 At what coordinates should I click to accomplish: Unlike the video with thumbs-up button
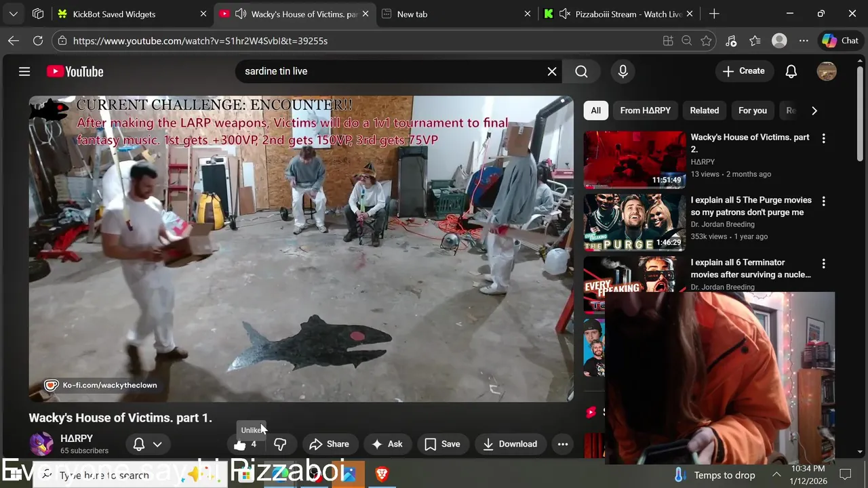tap(245, 445)
